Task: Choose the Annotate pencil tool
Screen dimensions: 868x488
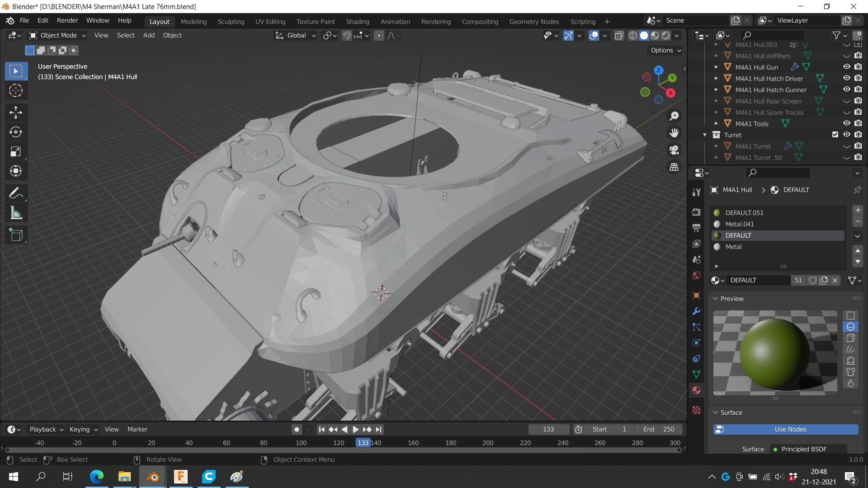Action: click(x=16, y=193)
